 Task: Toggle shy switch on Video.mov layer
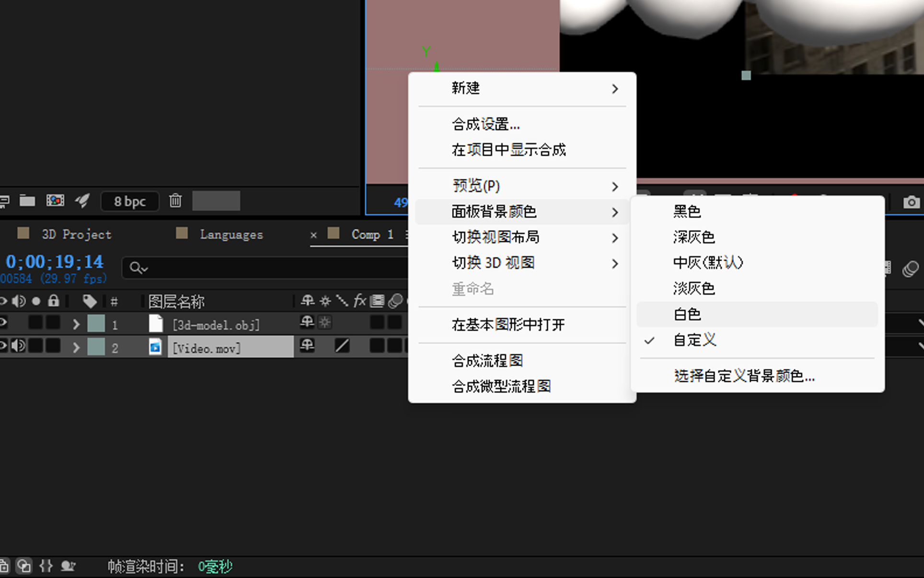(x=307, y=345)
